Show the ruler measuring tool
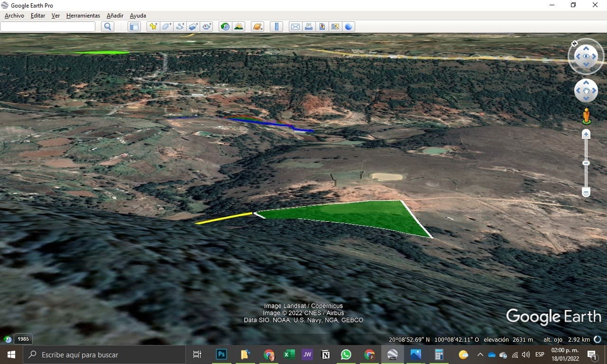607x364 pixels. (x=276, y=27)
